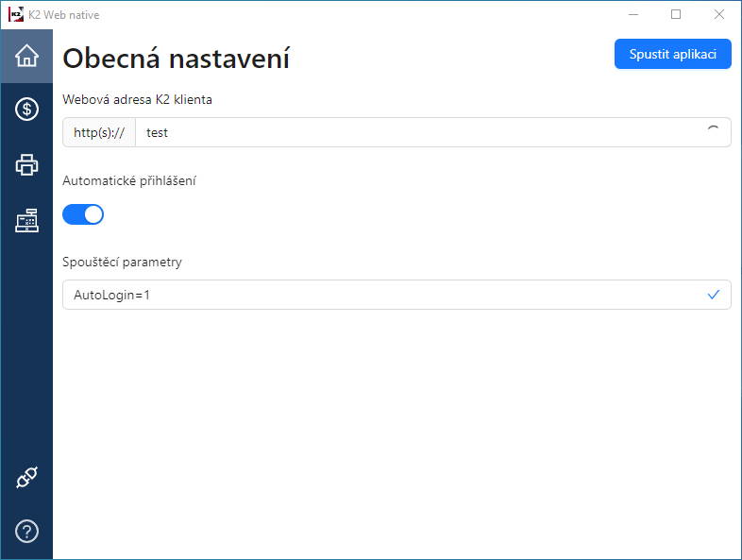Minimize the K2 Web native window
This screenshot has width=742, height=560.
coord(632,15)
